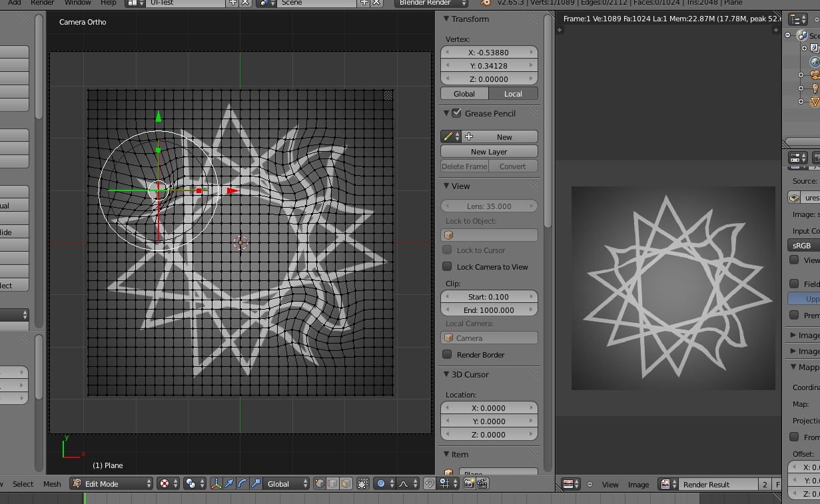Viewport: 820px width, 504px height.
Task: Open the Image menu in image editor
Action: pos(638,485)
